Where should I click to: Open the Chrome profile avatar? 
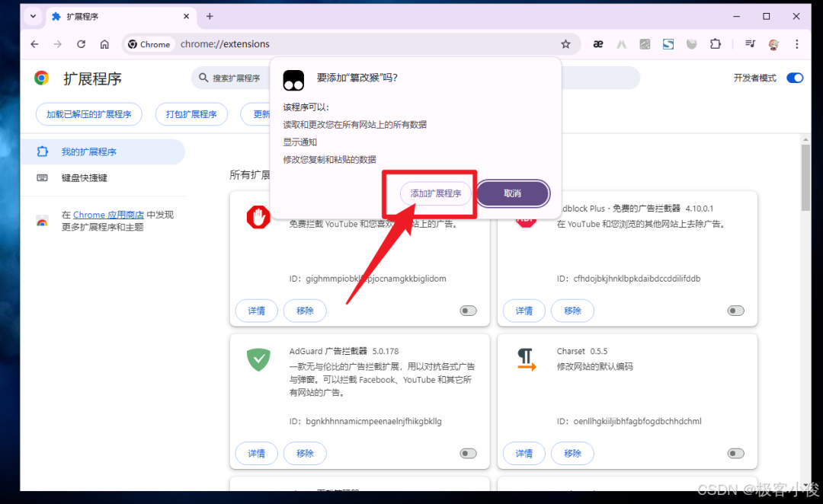773,45
